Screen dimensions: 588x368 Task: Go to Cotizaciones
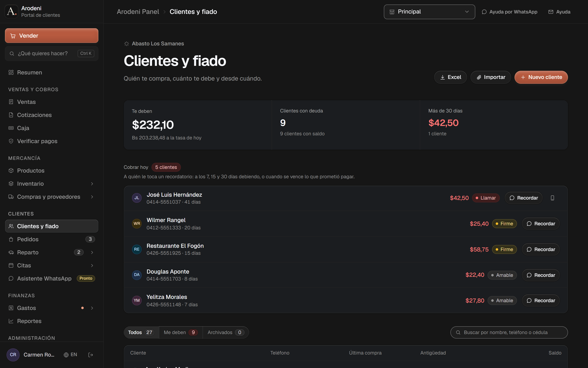(x=51, y=115)
